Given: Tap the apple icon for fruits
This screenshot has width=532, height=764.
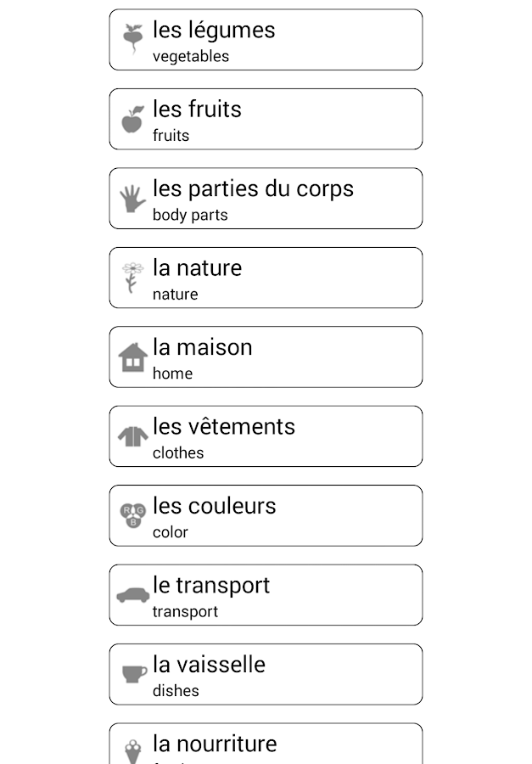Looking at the screenshot, I should point(132,120).
